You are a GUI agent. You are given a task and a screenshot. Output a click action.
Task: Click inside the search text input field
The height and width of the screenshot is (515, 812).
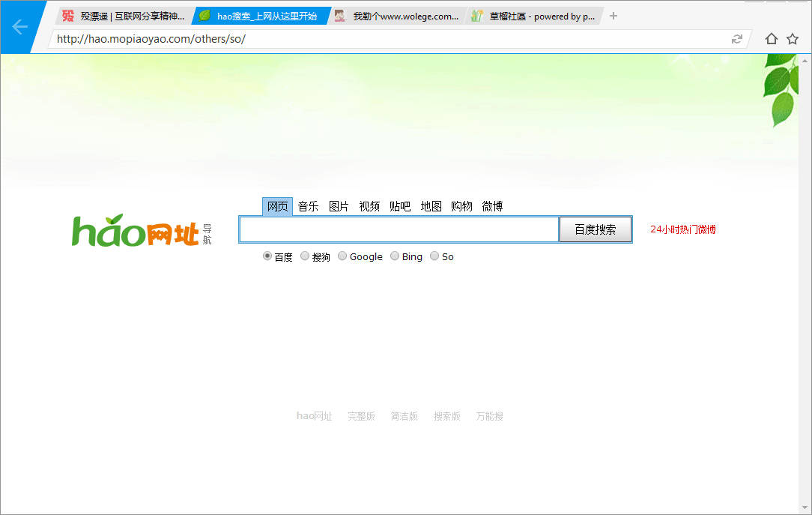399,229
